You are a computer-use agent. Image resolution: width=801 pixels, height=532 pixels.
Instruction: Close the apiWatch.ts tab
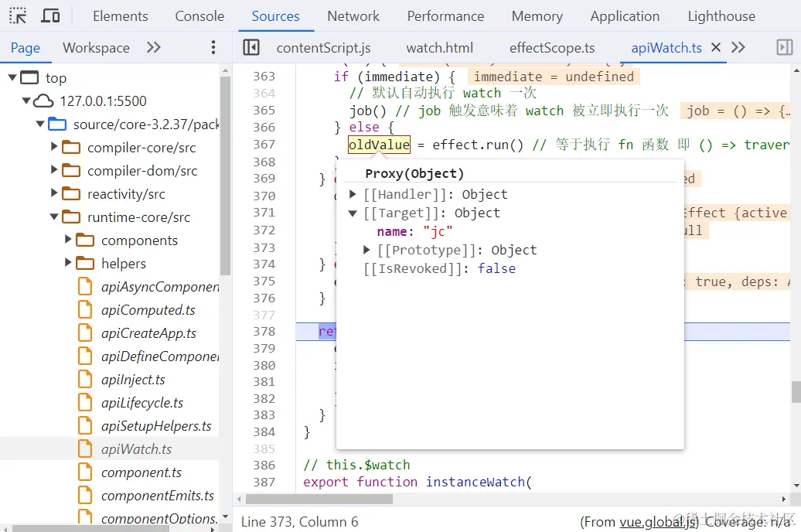point(716,47)
